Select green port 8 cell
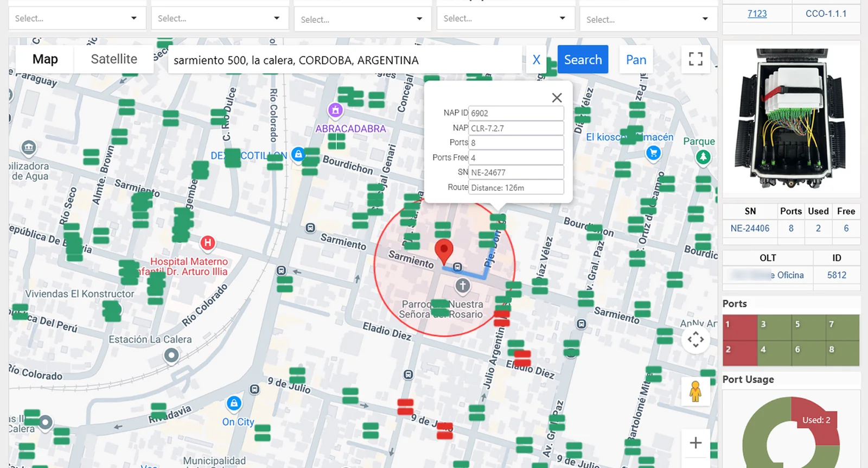868x468 pixels. point(843,353)
